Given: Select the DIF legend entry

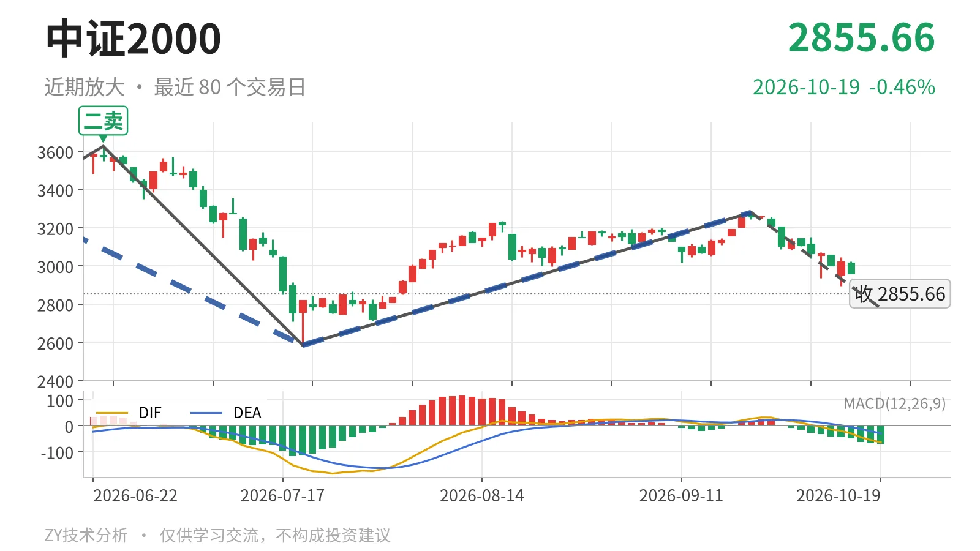Looking at the screenshot, I should (x=128, y=413).
